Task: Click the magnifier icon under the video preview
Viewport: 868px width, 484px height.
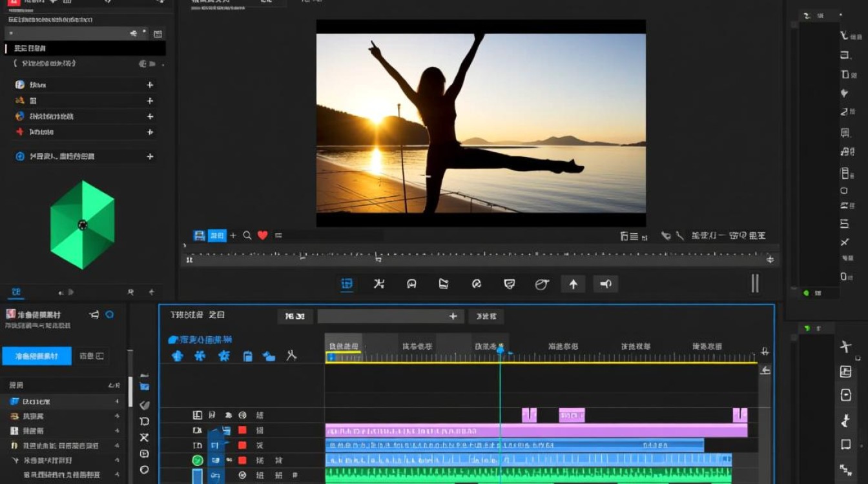Action: (247, 236)
